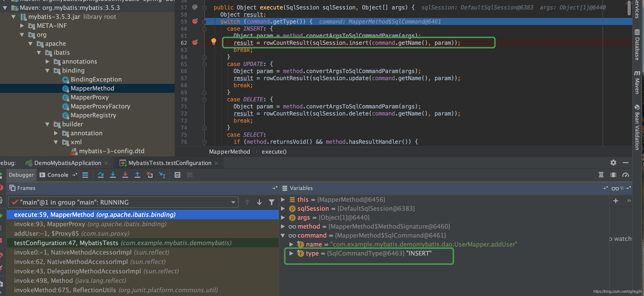Expand the sqlSession variable node
Screen dimensions: 644x296
point(283,209)
